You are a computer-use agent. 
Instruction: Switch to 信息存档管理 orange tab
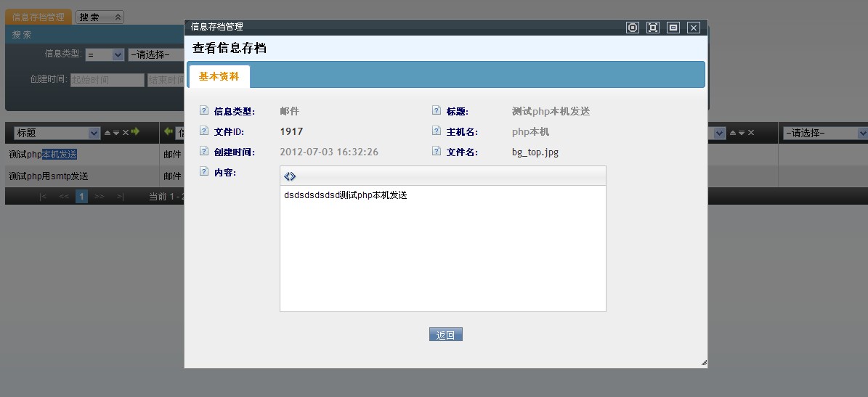pos(38,17)
